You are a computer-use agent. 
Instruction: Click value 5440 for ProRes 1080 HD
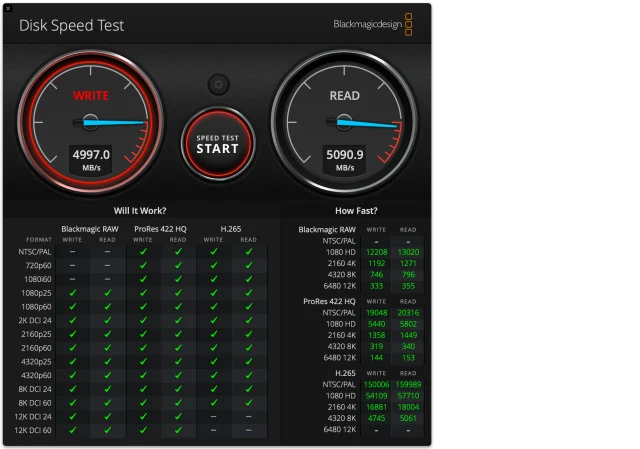376,324
